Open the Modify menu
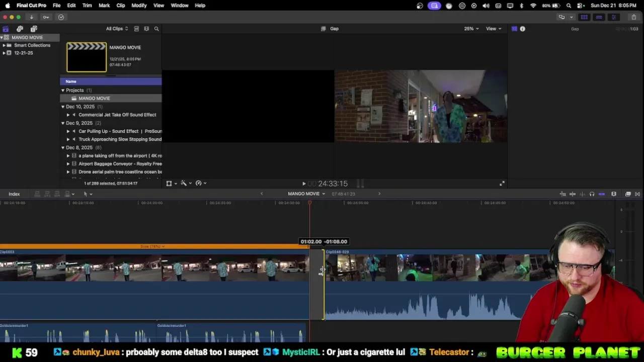This screenshot has width=644, height=362. pyautogui.click(x=139, y=6)
